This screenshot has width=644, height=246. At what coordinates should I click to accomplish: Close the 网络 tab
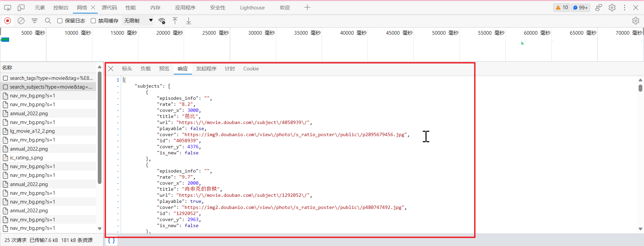(x=93, y=7)
